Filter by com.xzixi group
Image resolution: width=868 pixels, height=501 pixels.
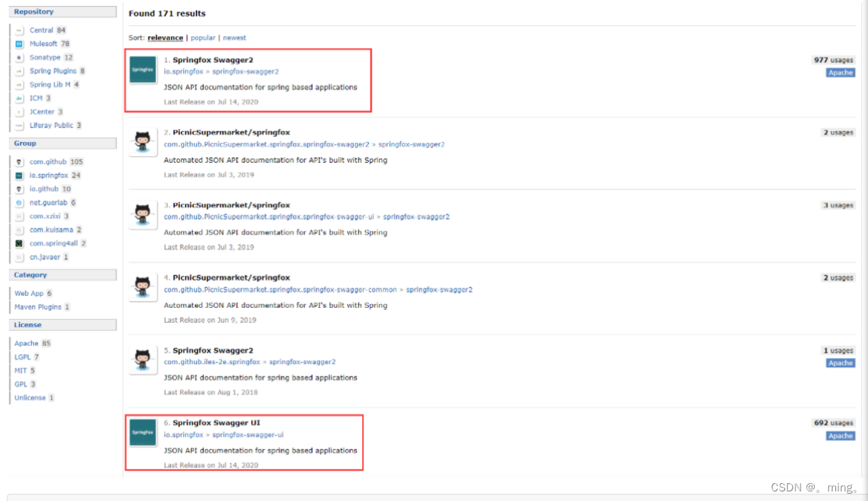click(45, 216)
